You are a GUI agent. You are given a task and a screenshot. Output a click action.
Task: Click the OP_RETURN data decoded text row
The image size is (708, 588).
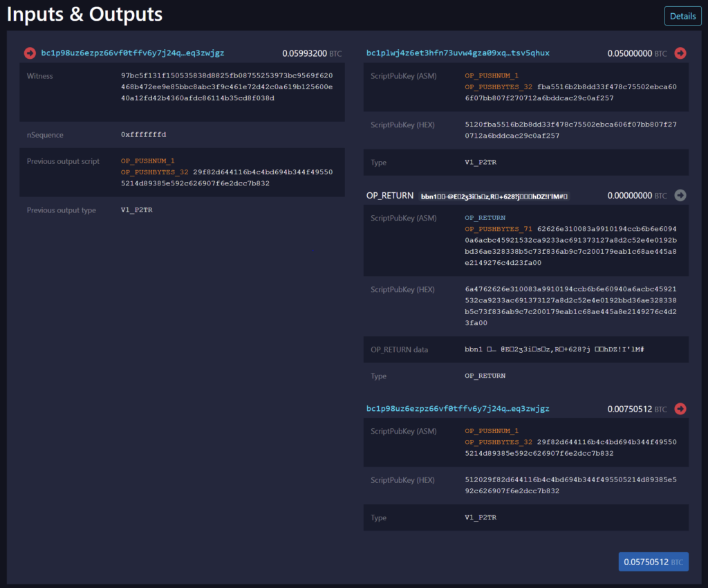tap(554, 349)
